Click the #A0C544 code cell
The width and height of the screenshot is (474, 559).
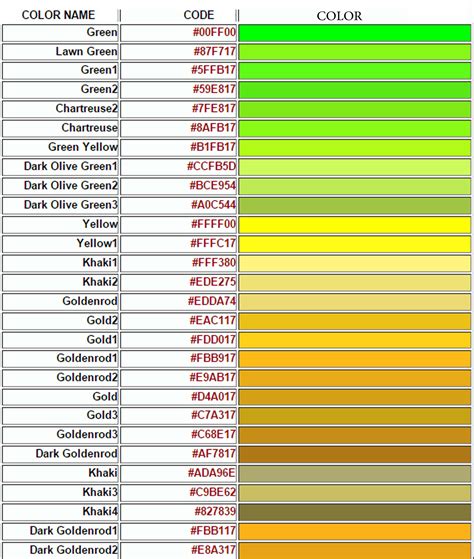[x=179, y=206]
